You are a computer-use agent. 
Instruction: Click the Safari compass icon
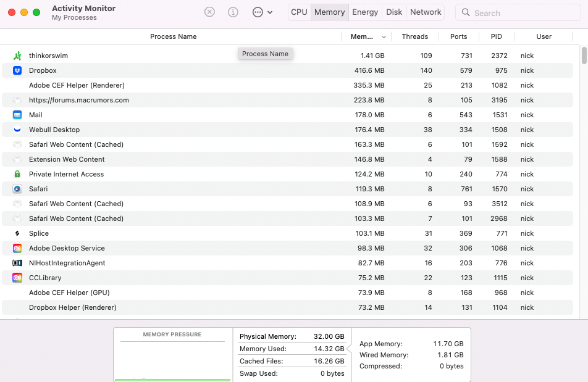click(x=17, y=189)
